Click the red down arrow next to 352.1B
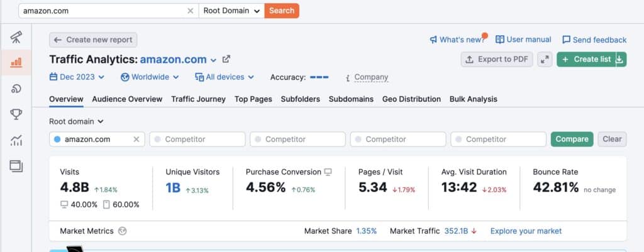 474,231
